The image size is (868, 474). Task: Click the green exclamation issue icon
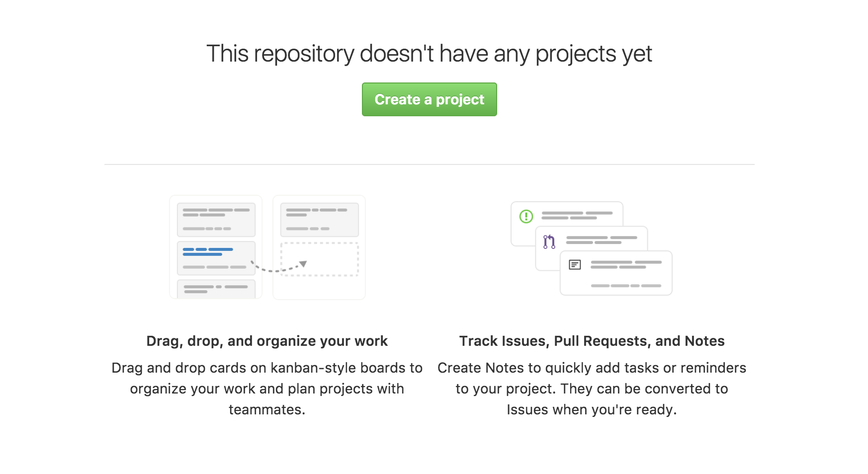click(x=526, y=216)
